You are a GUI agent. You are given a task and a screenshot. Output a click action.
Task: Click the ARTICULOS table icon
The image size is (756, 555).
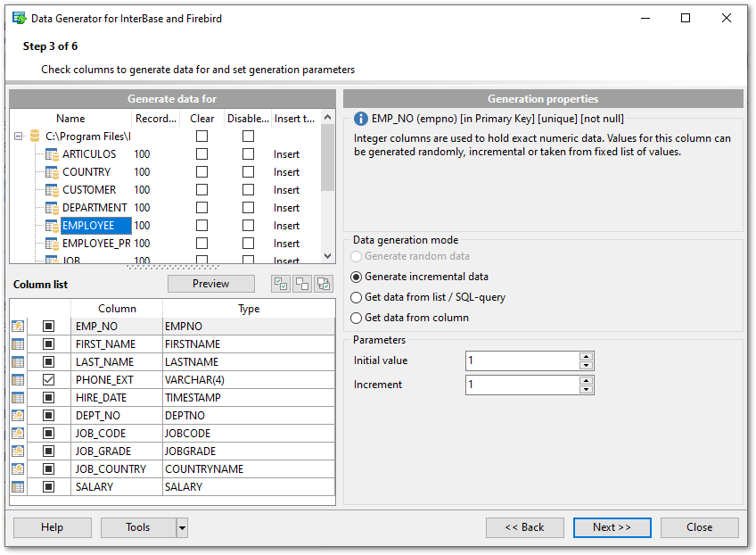click(52, 154)
